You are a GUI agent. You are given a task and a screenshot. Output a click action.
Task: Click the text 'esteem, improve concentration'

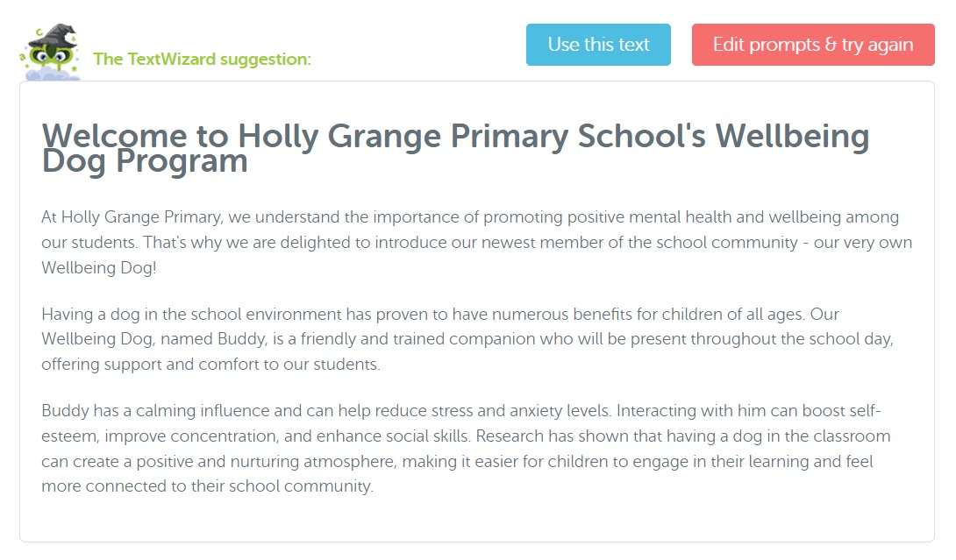coord(161,436)
